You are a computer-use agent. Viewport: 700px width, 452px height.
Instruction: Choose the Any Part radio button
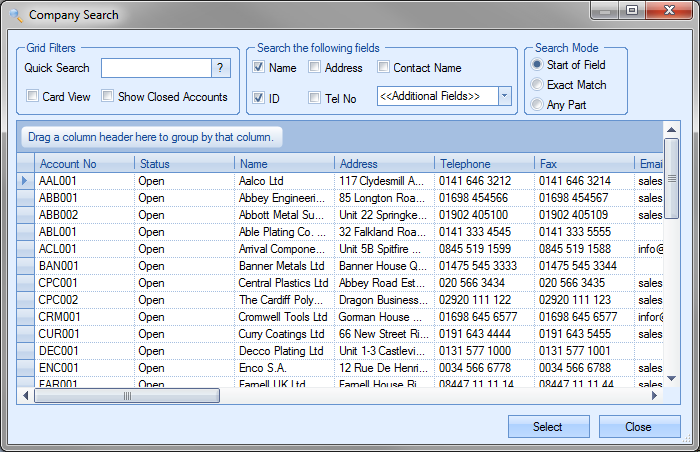pyautogui.click(x=538, y=104)
